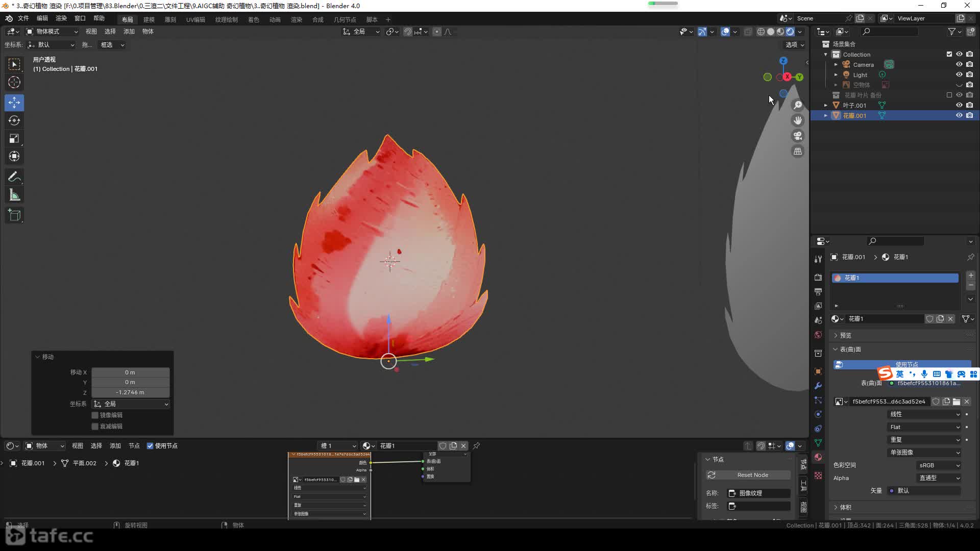
Task: Pick the Annotate pencil tool
Action: coord(14,177)
